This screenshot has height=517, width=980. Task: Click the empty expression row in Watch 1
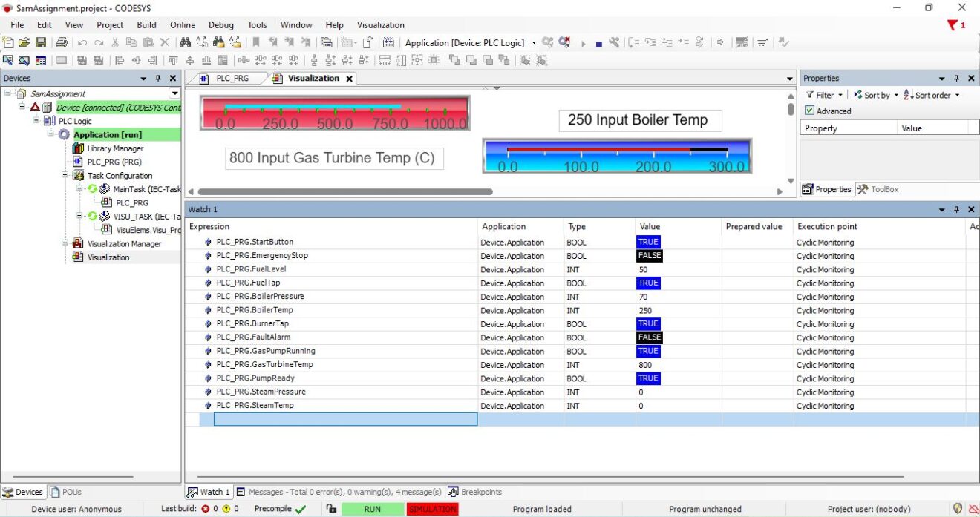click(x=344, y=419)
